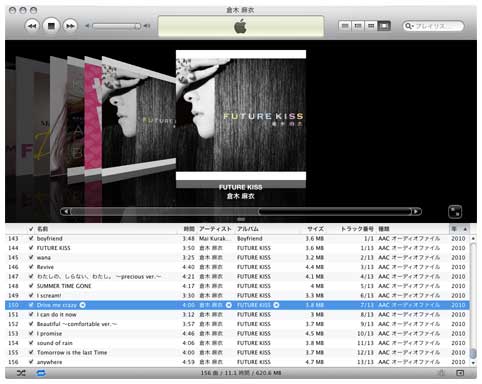Skip to next track button
482x384 pixels.
70,26
